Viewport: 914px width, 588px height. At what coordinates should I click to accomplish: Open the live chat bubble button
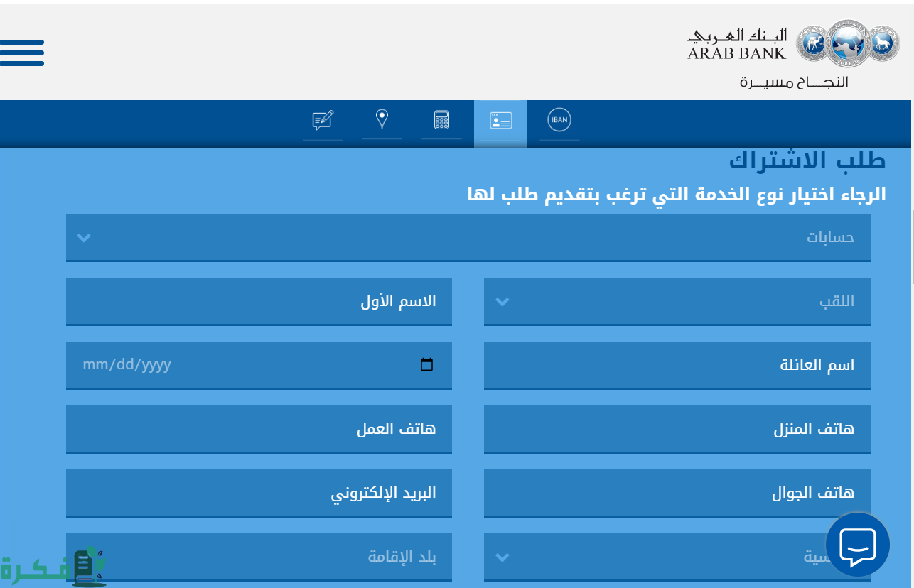[857, 545]
